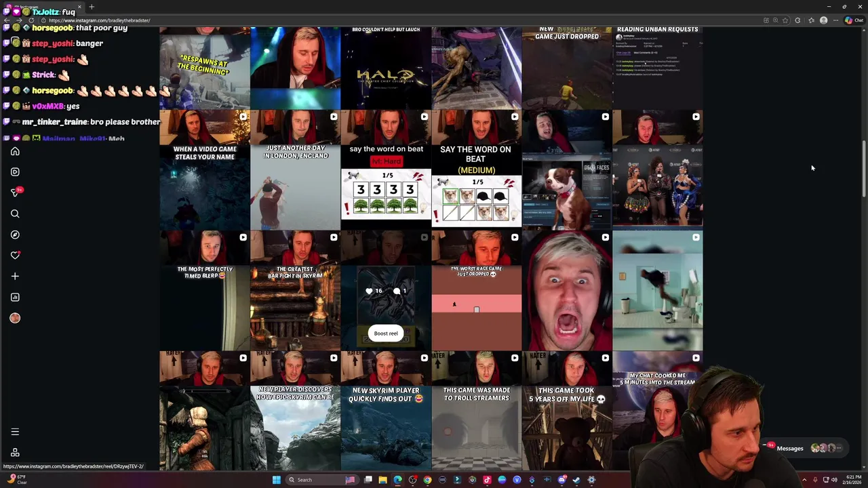This screenshot has height=488, width=868.
Task: Open 'New Skyrim player quickly finds out' reel
Action: 386,411
